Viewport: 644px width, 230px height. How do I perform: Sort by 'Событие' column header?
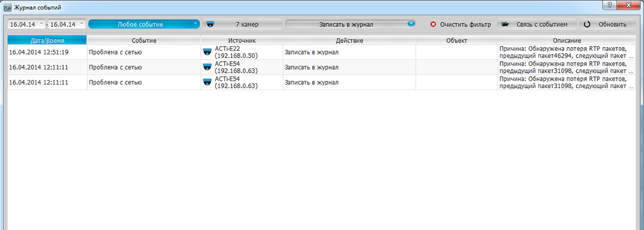(x=144, y=40)
